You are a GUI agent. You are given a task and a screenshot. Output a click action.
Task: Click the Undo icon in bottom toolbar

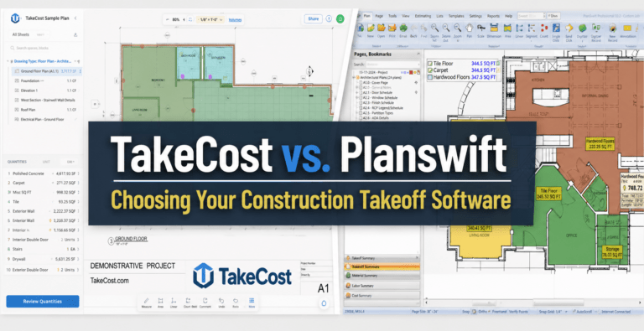221,303
